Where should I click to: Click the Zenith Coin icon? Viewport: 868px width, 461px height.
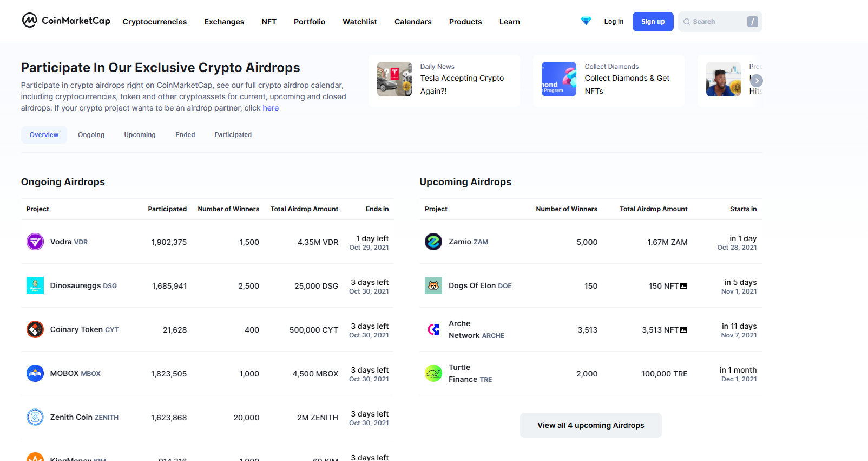(35, 417)
